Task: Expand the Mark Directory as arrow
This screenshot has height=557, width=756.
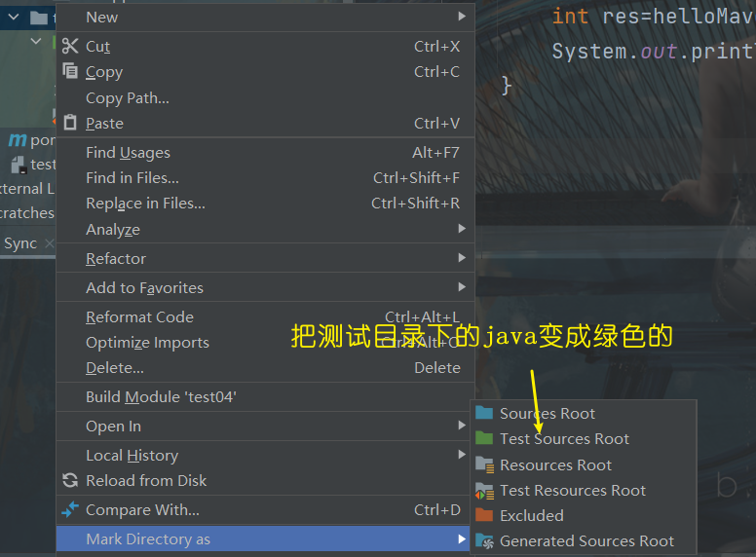Action: [x=462, y=538]
